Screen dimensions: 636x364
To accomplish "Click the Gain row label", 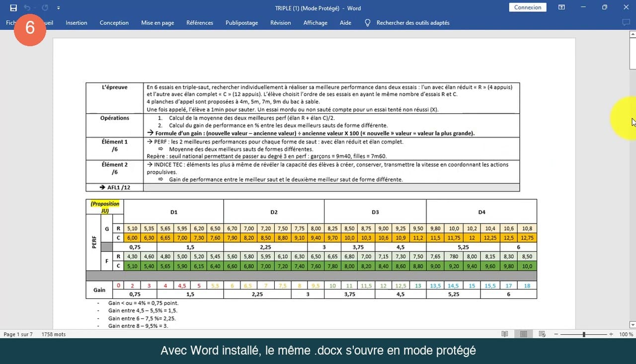I will [99, 290].
